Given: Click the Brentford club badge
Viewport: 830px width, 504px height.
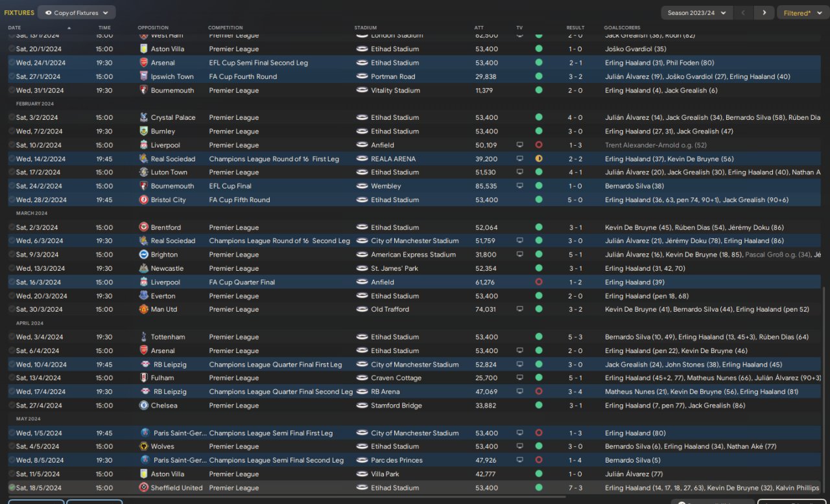Looking at the screenshot, I should coord(144,227).
